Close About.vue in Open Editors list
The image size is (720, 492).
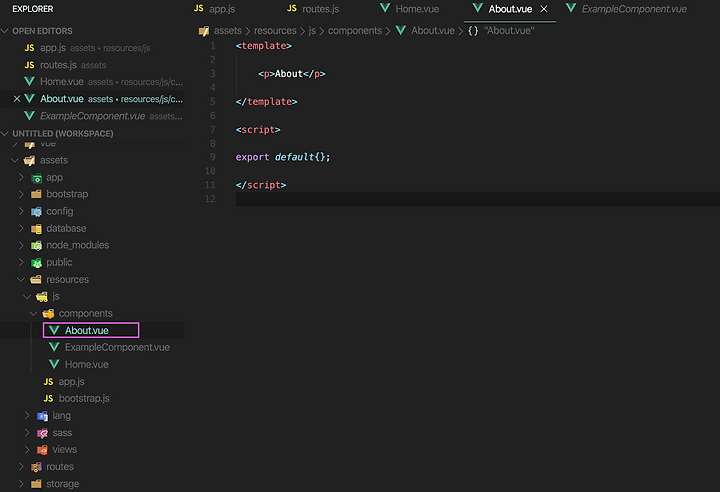point(17,99)
